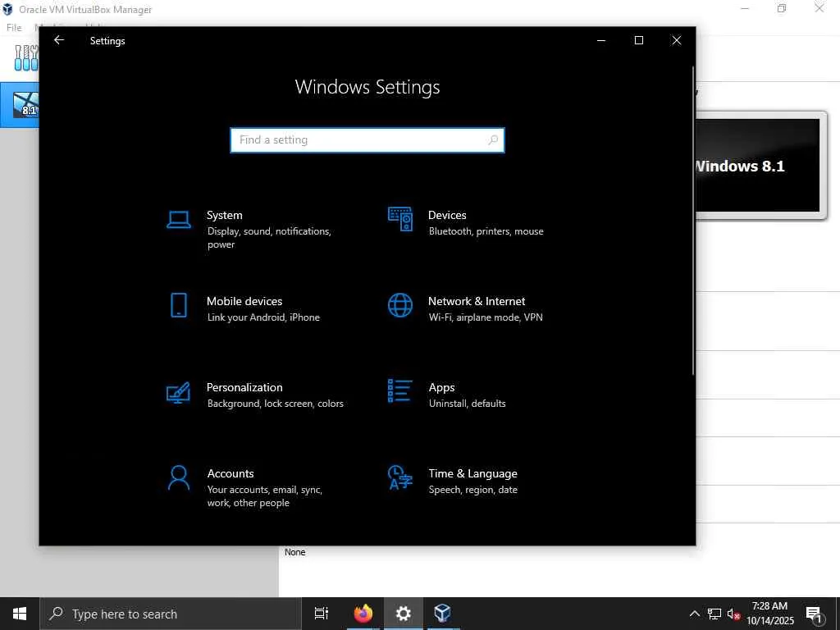Open the Devices category label
840x630 pixels.
pos(447,215)
